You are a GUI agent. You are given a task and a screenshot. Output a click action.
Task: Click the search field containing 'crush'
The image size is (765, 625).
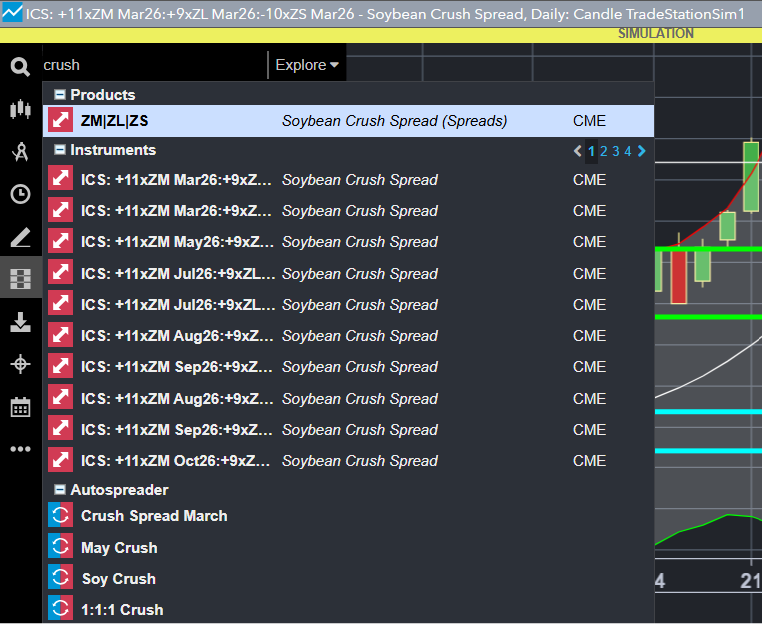154,65
